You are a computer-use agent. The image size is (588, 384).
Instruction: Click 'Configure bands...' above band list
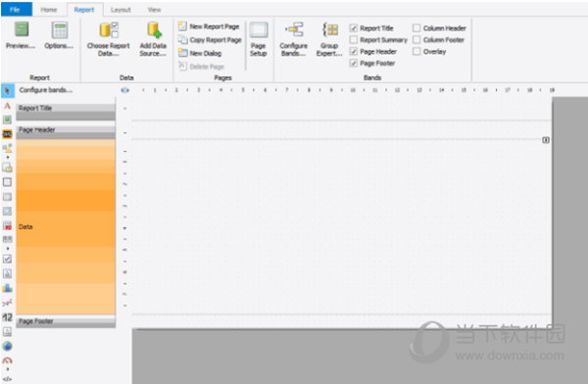click(x=46, y=90)
